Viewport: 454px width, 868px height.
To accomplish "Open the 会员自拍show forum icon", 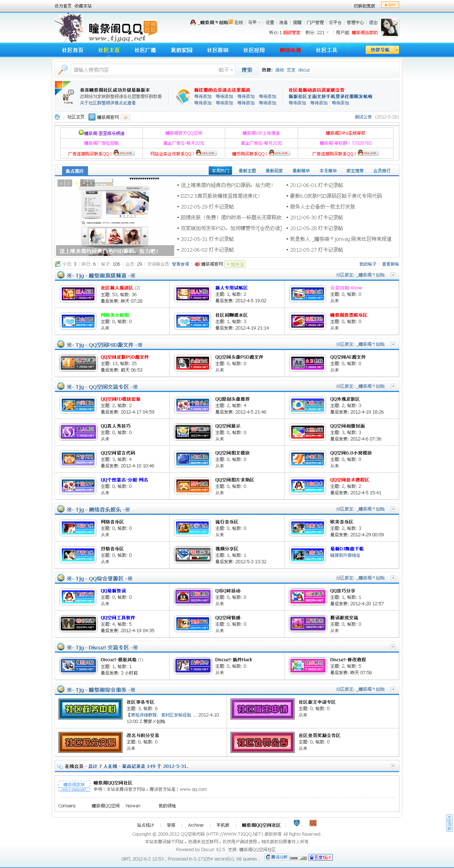I will pyautogui.click(x=308, y=294).
